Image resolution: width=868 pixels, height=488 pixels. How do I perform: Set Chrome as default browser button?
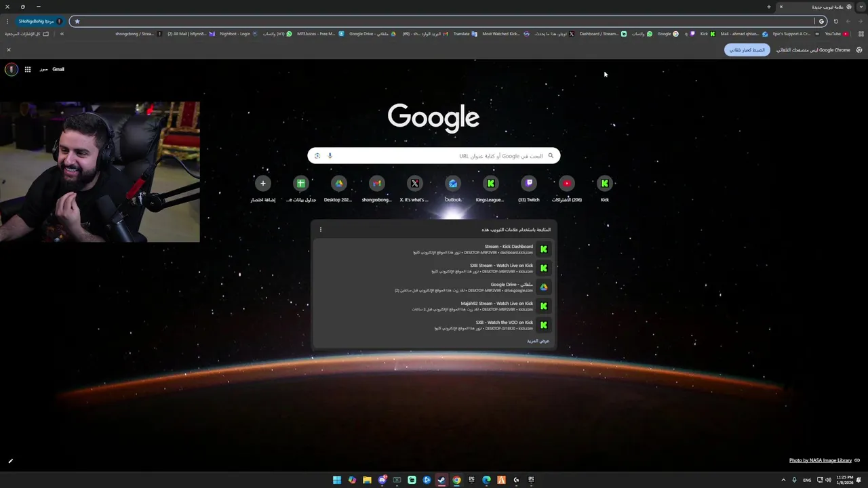(x=747, y=49)
